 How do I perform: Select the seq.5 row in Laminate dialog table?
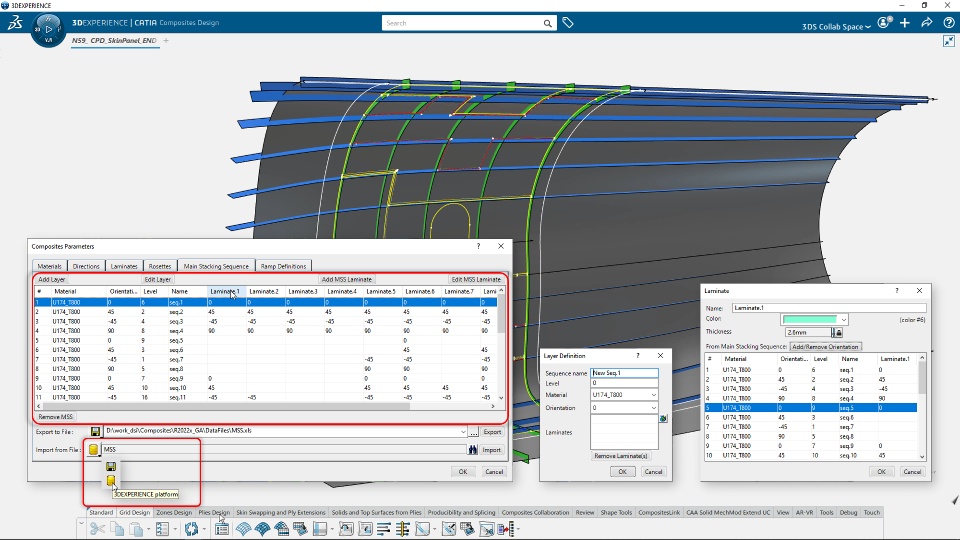tap(811, 408)
